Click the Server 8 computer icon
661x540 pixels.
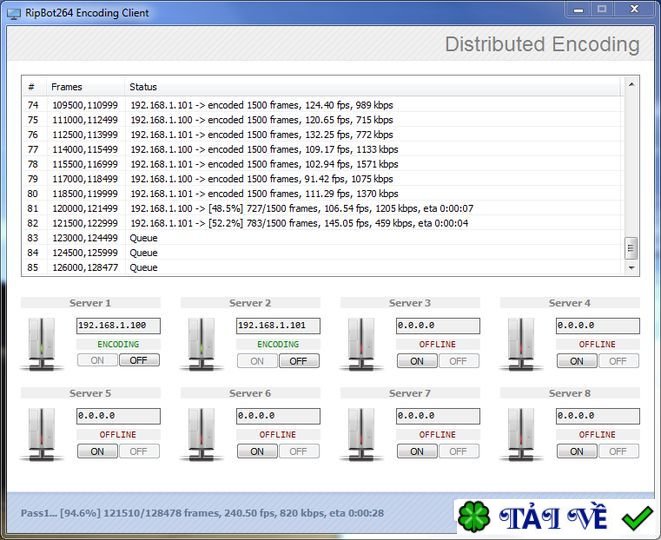521,434
